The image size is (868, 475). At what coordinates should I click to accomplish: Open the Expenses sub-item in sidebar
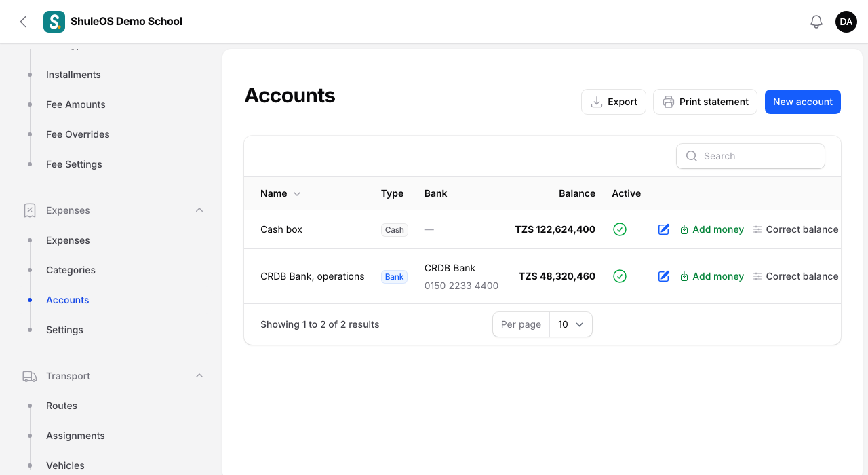[68, 240]
